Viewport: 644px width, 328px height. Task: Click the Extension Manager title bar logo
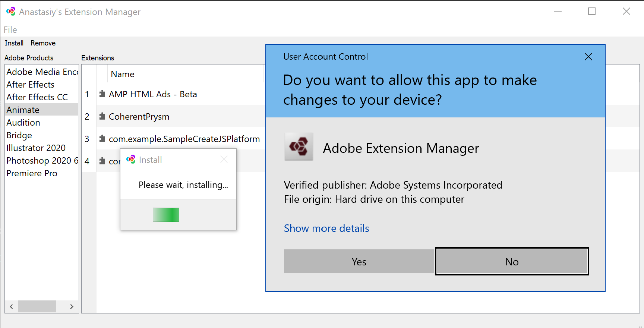[11, 12]
